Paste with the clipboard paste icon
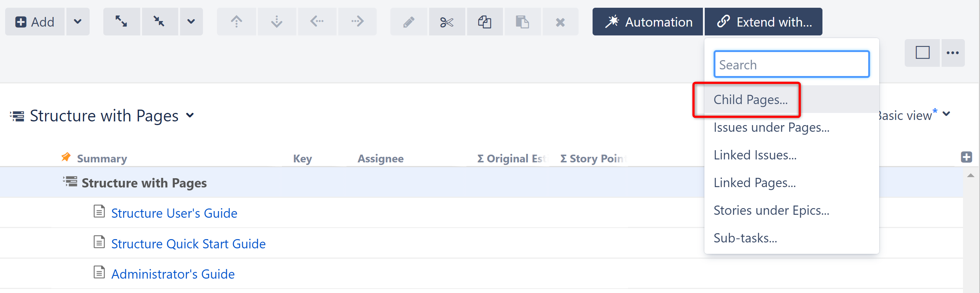 (522, 22)
